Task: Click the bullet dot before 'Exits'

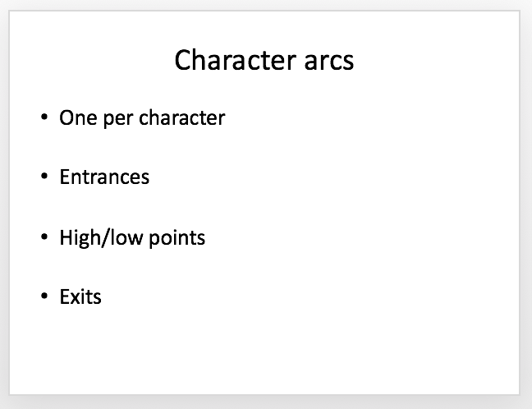Action: (x=44, y=296)
